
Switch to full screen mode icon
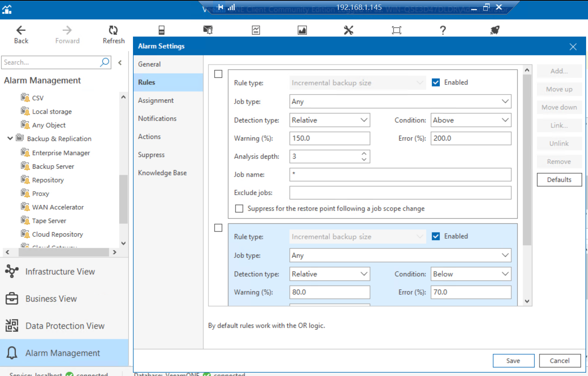pos(397,30)
